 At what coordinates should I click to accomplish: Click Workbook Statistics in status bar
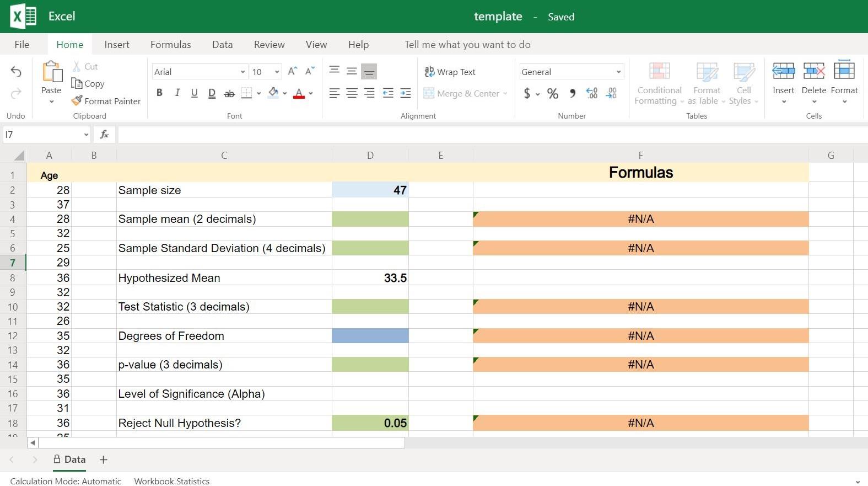(171, 481)
